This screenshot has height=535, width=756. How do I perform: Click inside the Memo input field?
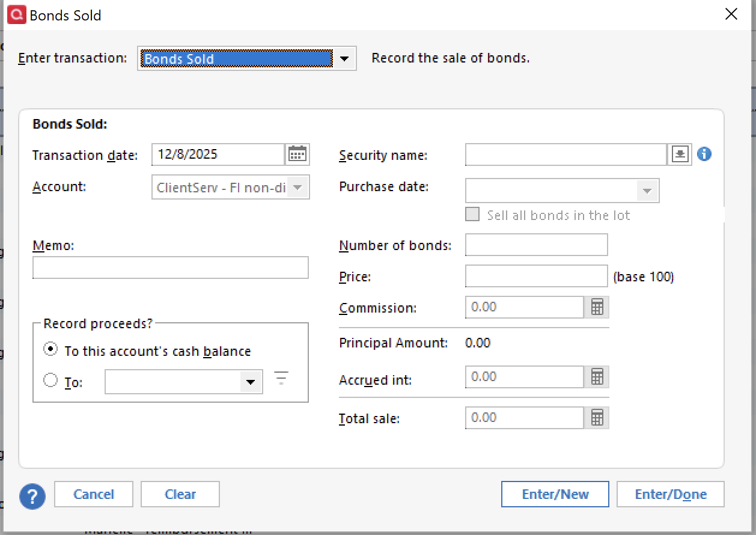click(170, 267)
